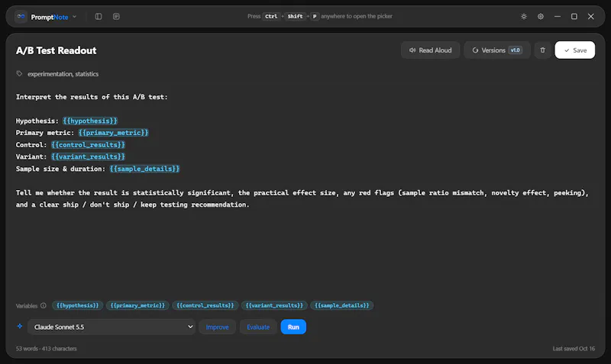Click the Ctrl key hint in title bar
Image resolution: width=611 pixels, height=364 pixels.
click(x=271, y=16)
